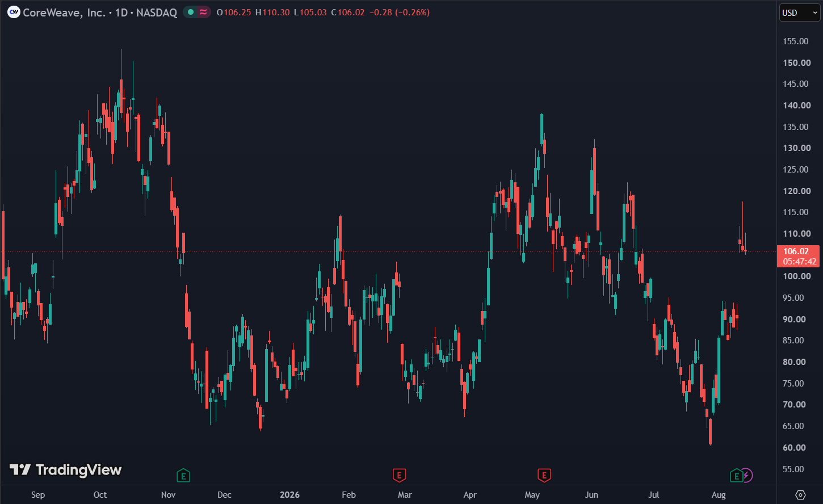
Task: Click the 120.00 price axis label
Action: [x=797, y=191]
